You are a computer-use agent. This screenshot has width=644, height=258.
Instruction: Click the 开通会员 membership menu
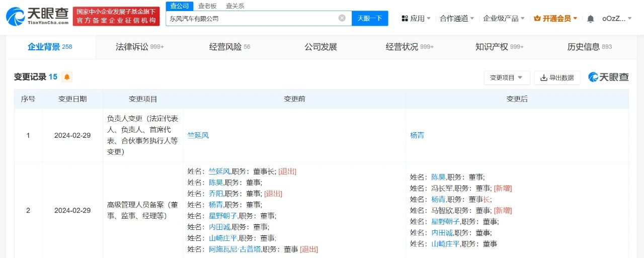click(555, 19)
